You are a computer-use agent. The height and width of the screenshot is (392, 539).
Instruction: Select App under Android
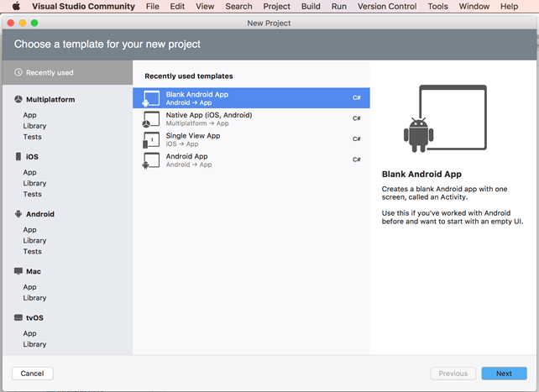pos(30,230)
